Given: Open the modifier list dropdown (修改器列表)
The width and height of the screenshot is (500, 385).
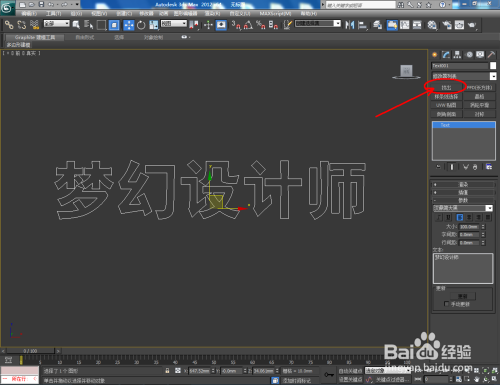Looking at the screenshot, I should pyautogui.click(x=464, y=76).
